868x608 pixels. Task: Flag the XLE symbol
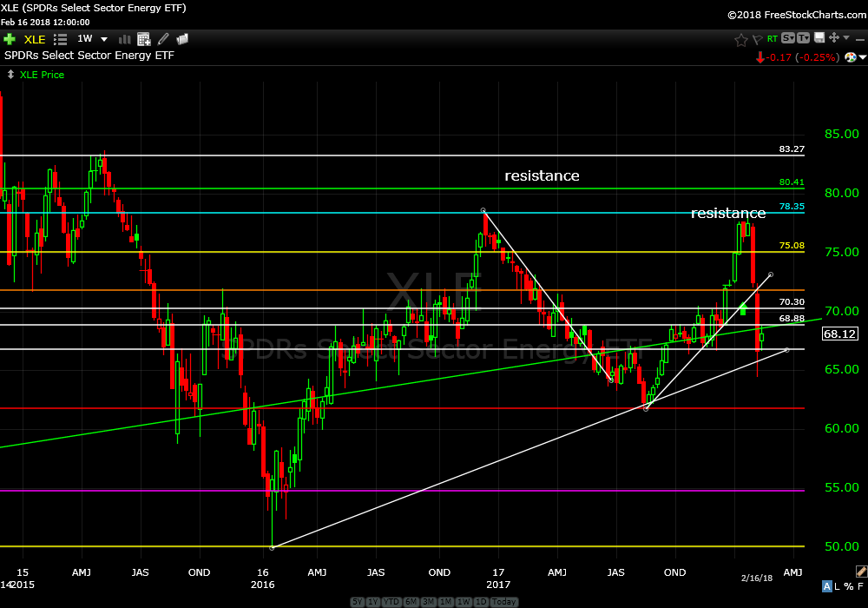pos(757,39)
